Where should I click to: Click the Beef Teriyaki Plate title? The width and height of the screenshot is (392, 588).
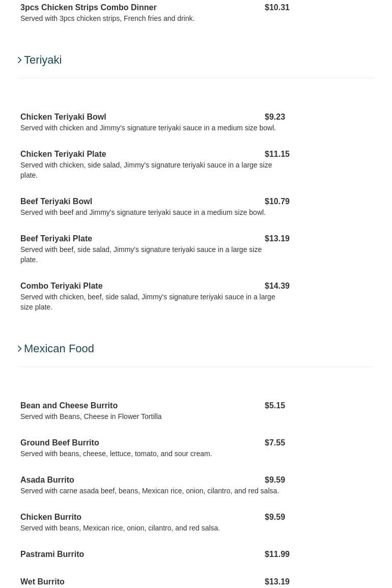56,239
